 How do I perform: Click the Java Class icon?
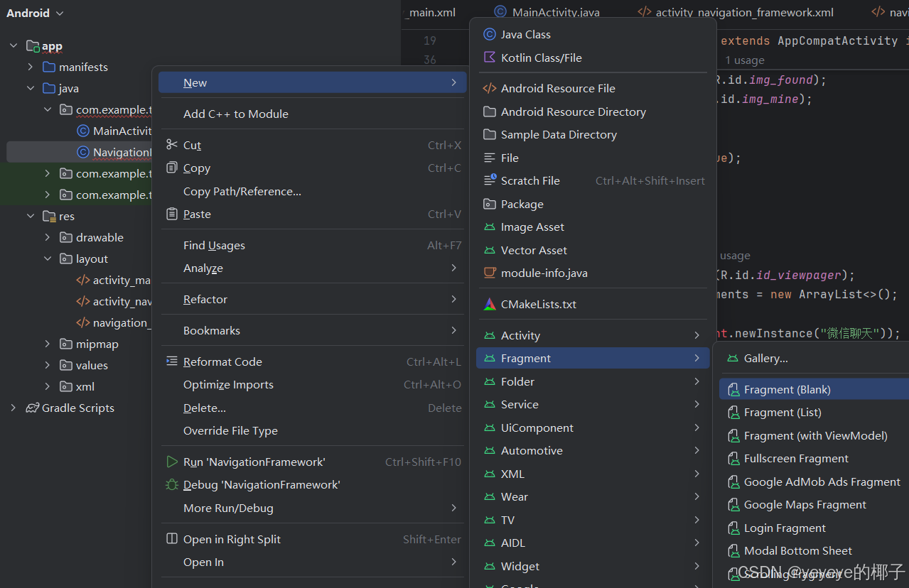[489, 34]
